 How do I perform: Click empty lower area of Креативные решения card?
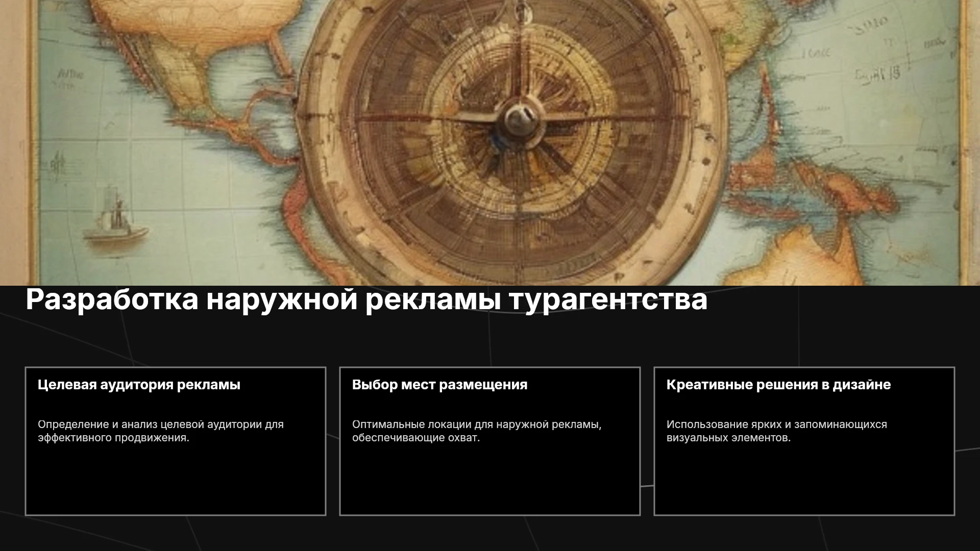(x=804, y=480)
